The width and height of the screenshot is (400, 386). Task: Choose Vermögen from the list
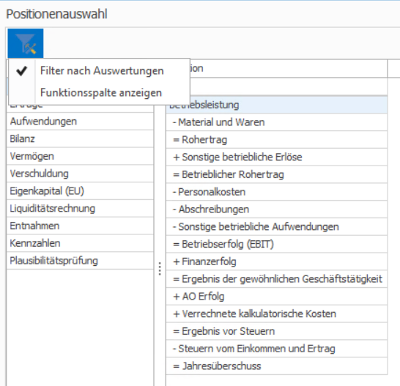pos(80,156)
